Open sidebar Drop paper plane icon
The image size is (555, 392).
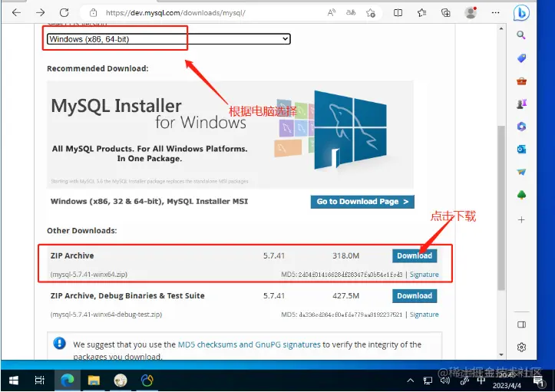521,172
